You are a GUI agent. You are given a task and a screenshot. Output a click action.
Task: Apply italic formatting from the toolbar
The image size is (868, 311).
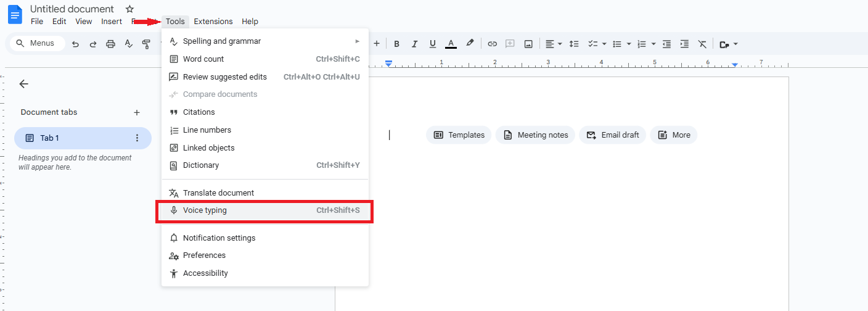[414, 44]
